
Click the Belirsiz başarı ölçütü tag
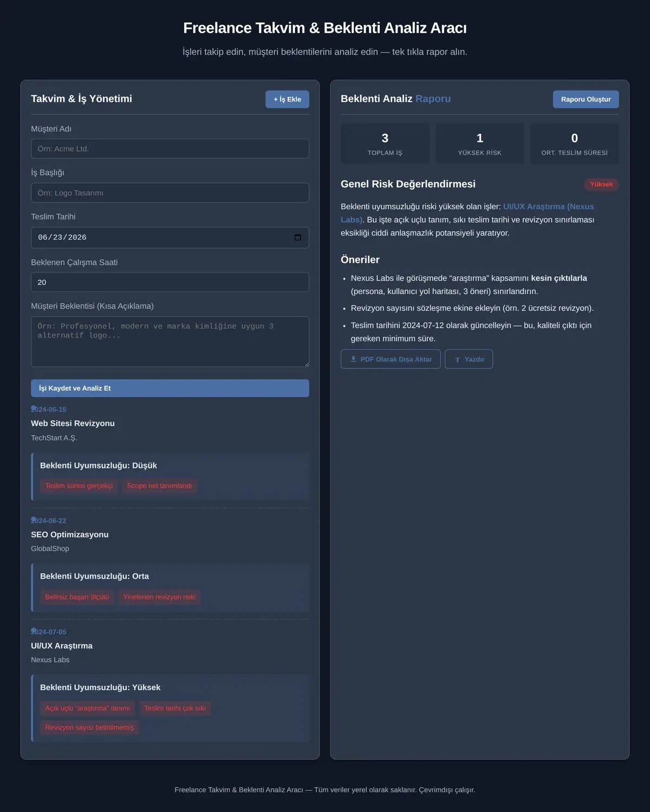tap(77, 597)
